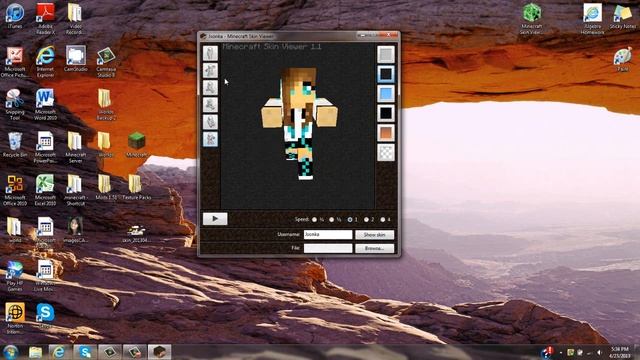Choose the light gray background swatch
Viewport: 640px width, 360px height.
(385, 54)
